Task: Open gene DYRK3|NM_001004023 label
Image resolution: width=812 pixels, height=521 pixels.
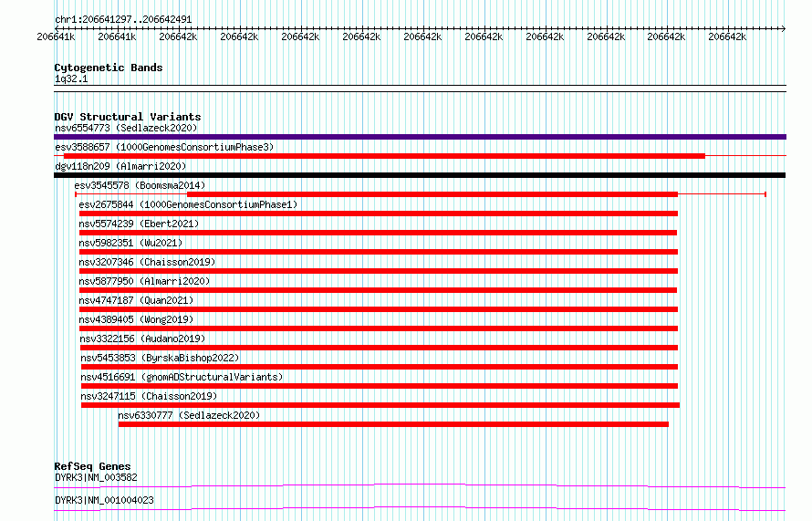Action: [x=104, y=500]
